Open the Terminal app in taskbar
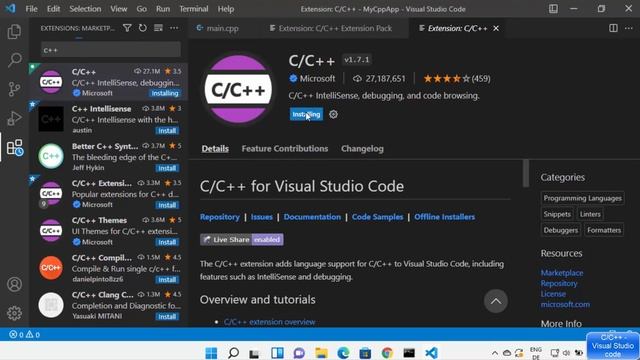Screen dimensions: 640x360 pyautogui.click(x=409, y=353)
